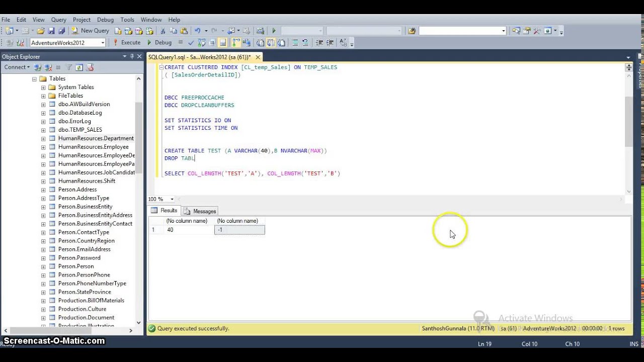The width and height of the screenshot is (644, 362).
Task: Open the Properties Window icon in the top toolbar
Action: click(527, 31)
